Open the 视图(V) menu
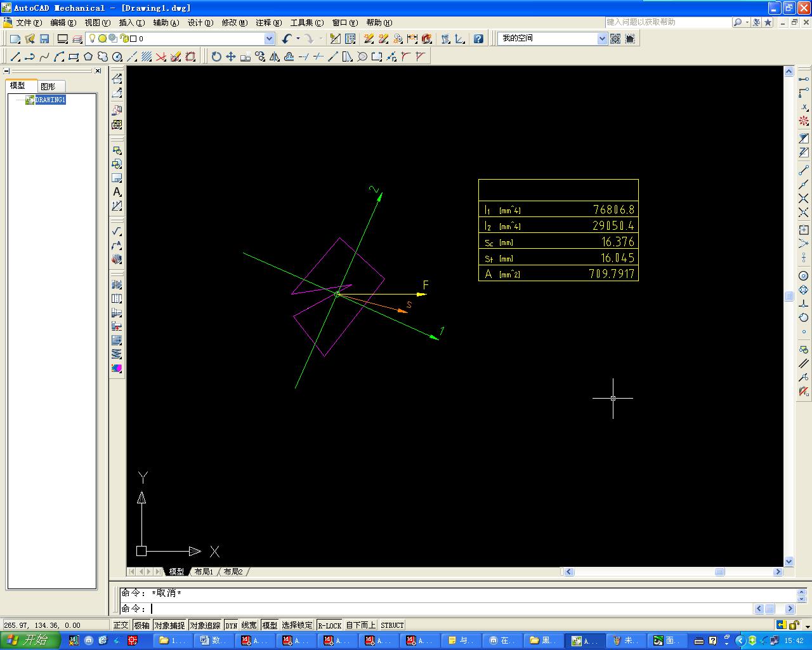Screen dimensions: 812x650 (x=97, y=22)
